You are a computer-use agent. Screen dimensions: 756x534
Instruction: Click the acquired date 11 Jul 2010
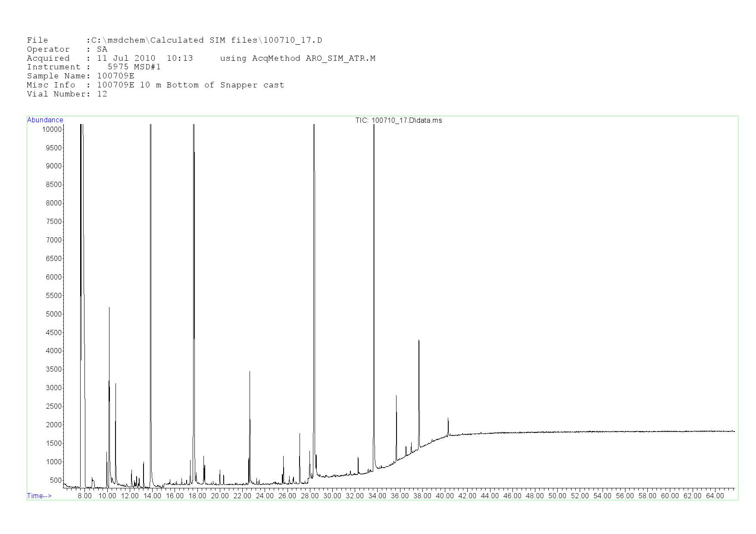point(126,59)
